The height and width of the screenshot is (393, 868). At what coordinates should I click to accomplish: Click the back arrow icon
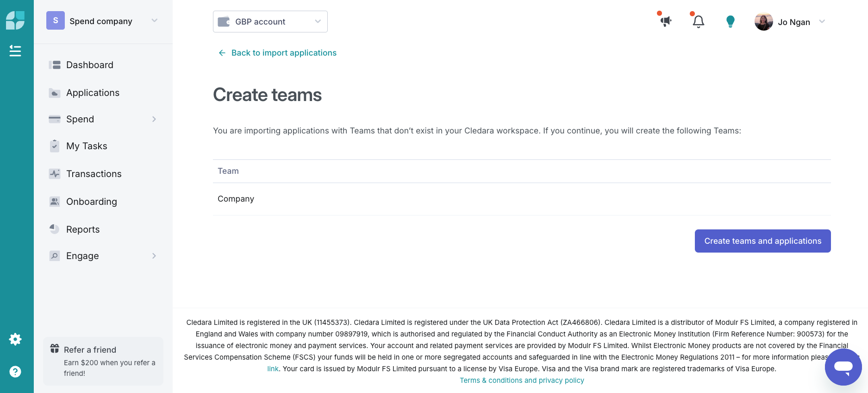(x=222, y=53)
